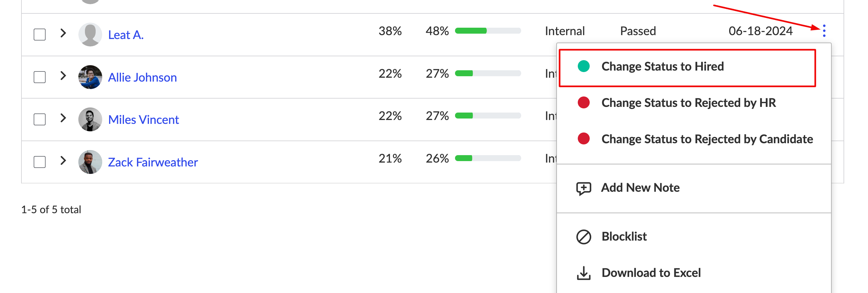Expand the Zack Fairweather row chevron
The height and width of the screenshot is (293, 868).
[x=63, y=160]
